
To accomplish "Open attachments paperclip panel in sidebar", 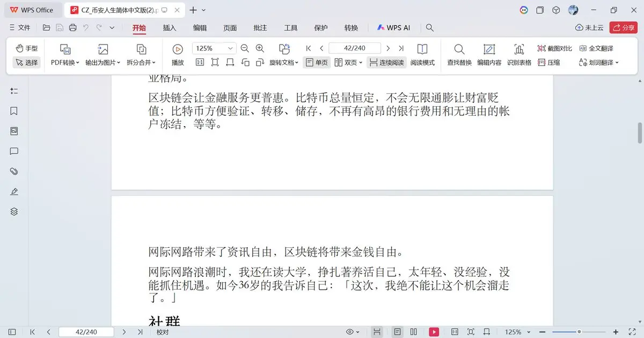I will [x=14, y=172].
